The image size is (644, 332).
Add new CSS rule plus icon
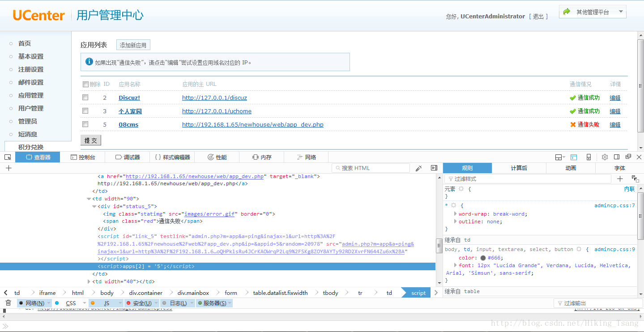[620, 179]
